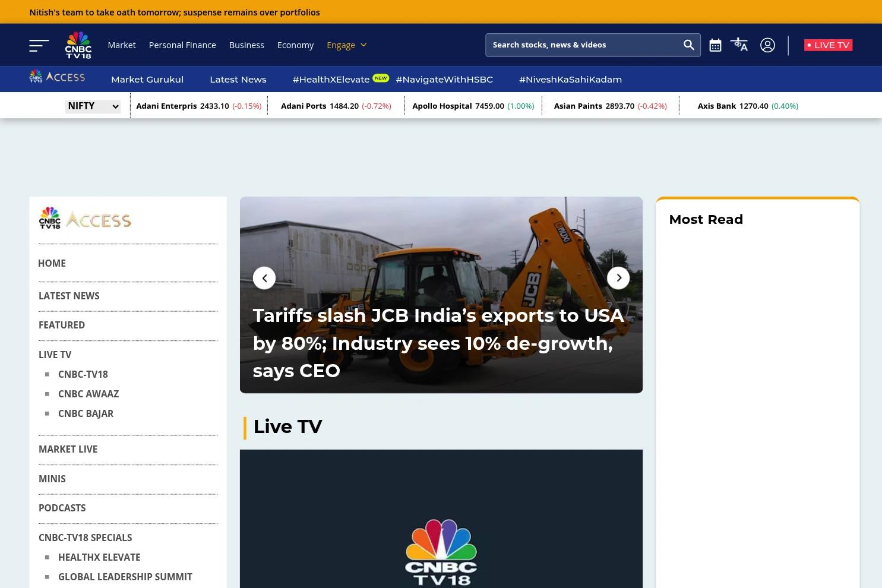882x588 pixels.
Task: Click the search magnifier icon
Action: pyautogui.click(x=689, y=45)
